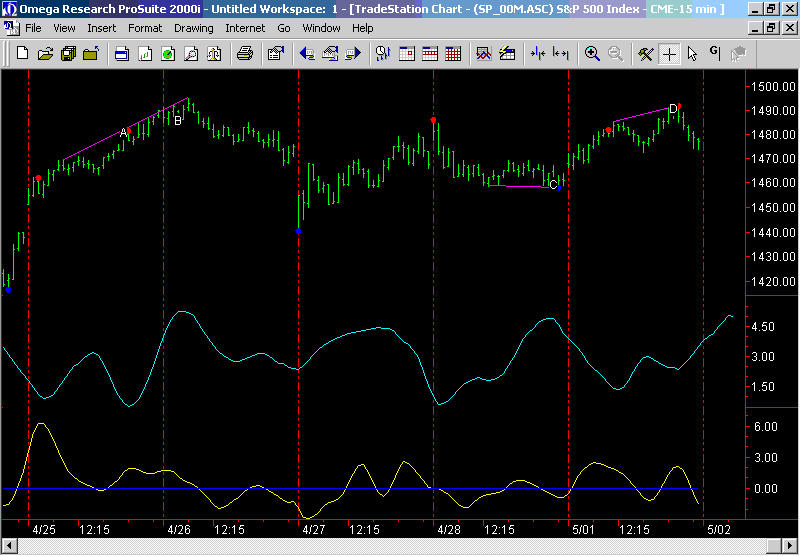Open the Internet menu

pyautogui.click(x=245, y=28)
